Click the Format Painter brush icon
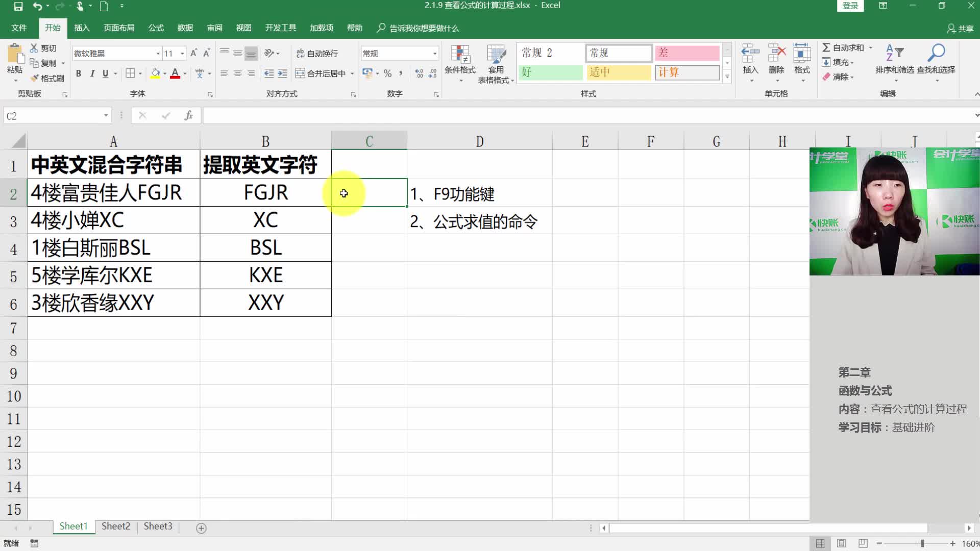Screen dimensions: 980x551 click(35, 78)
